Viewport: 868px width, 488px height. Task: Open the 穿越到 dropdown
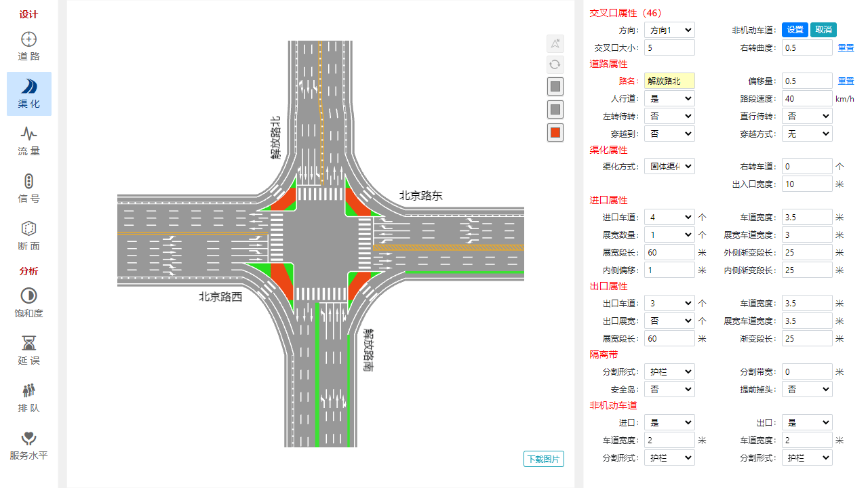[669, 134]
